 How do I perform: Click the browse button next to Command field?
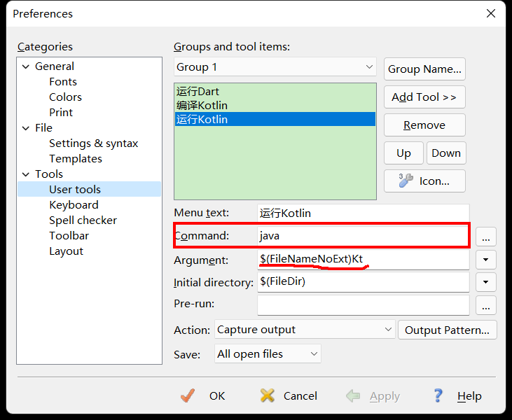pos(486,236)
